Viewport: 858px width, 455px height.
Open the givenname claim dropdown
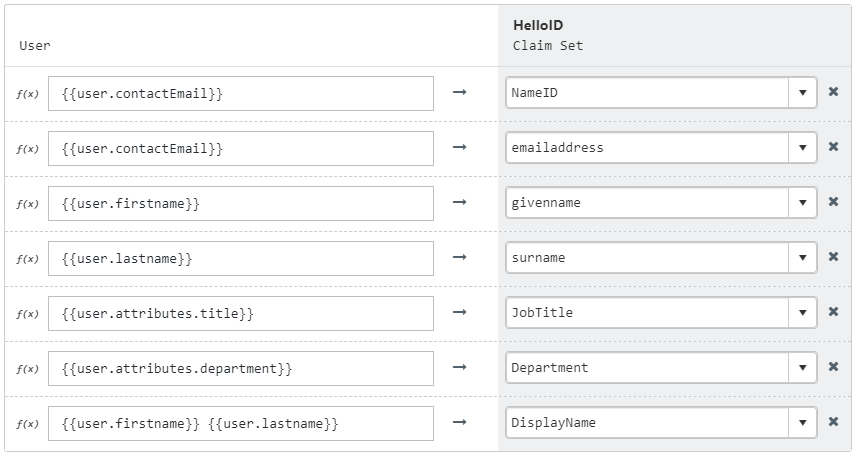point(803,202)
